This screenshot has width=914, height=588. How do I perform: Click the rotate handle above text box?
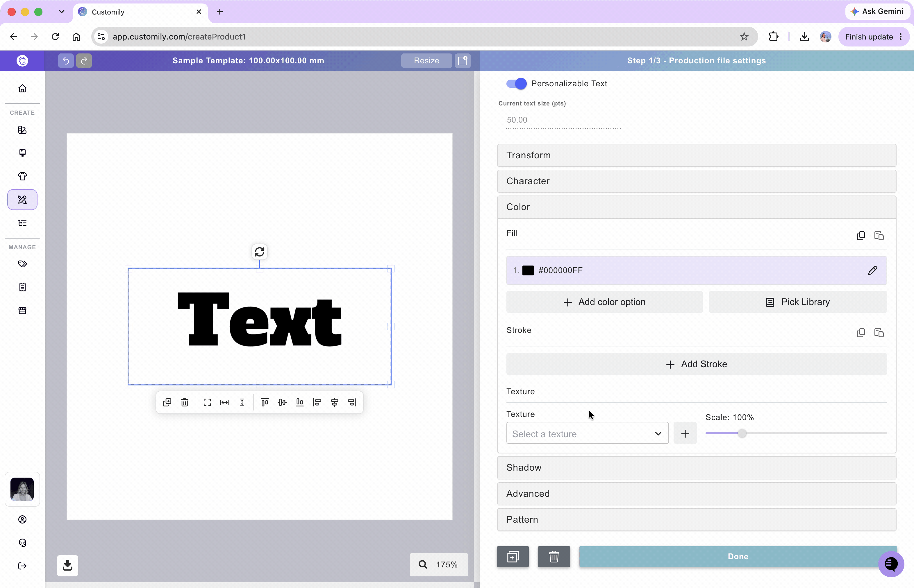click(259, 252)
